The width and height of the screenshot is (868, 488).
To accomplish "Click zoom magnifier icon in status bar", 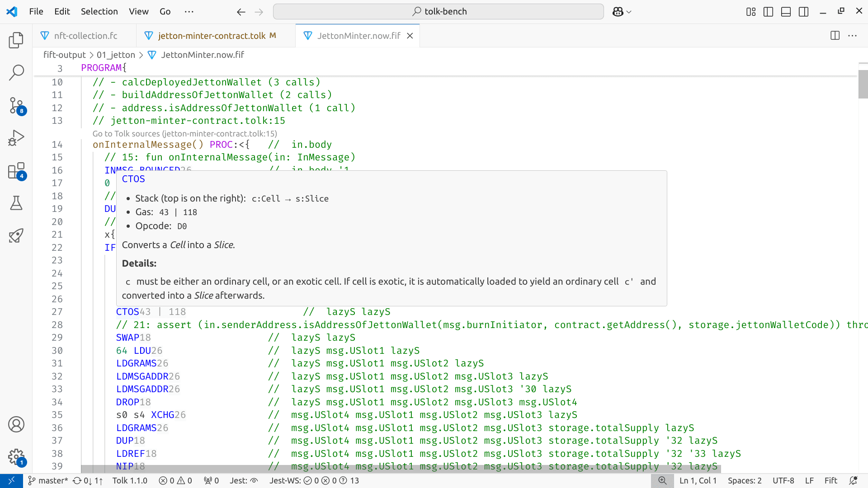I will point(662,481).
